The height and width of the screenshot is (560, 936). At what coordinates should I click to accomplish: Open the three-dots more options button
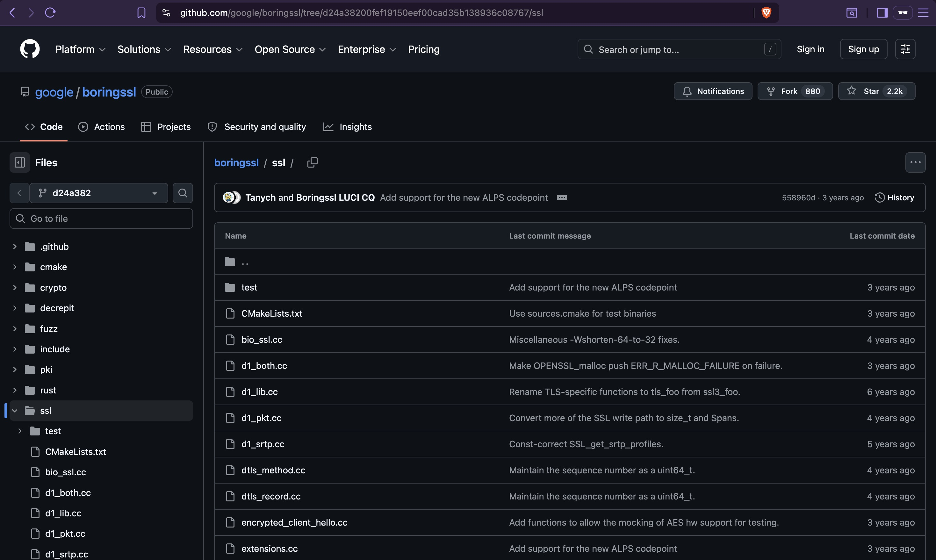[915, 163]
